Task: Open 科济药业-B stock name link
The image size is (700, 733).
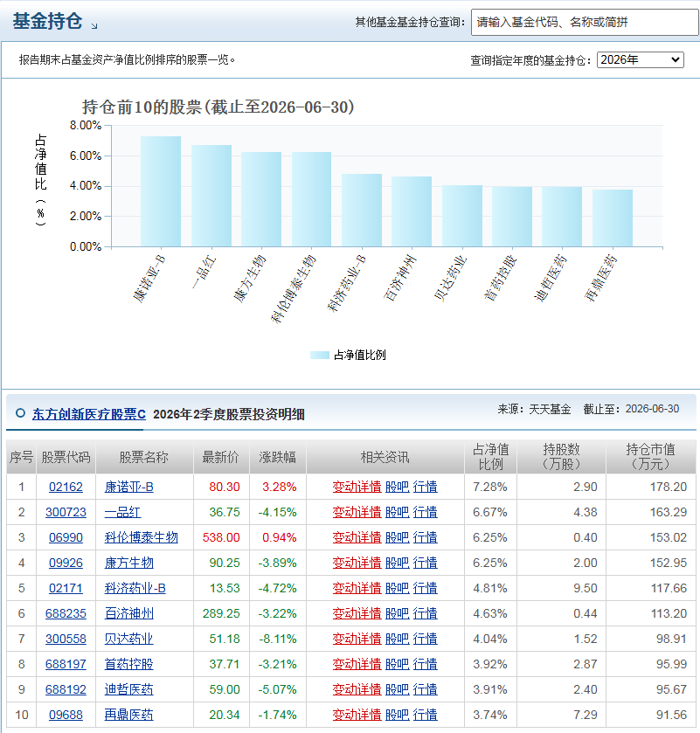Action: click(135, 588)
